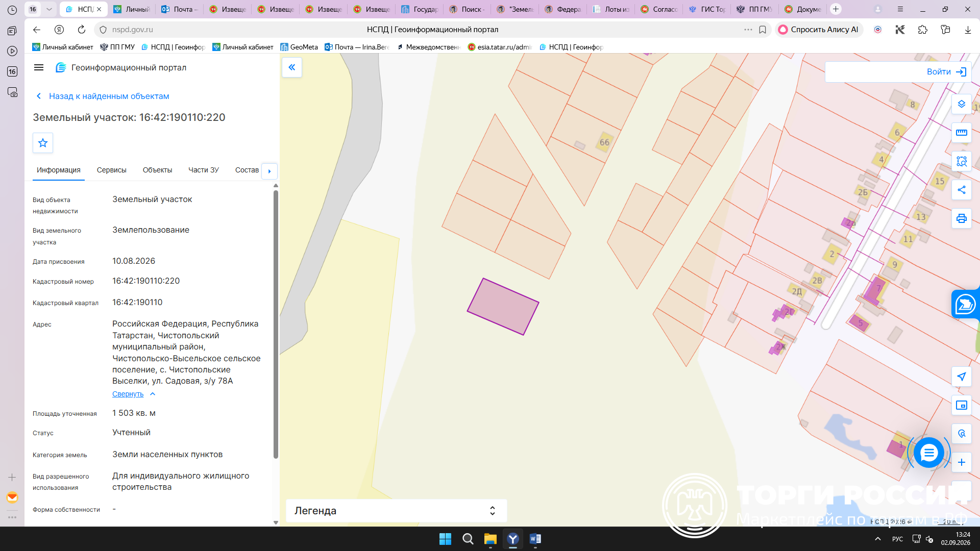Image resolution: width=980 pixels, height=551 pixels.
Task: Add parcel to favorites with star
Action: click(x=43, y=143)
